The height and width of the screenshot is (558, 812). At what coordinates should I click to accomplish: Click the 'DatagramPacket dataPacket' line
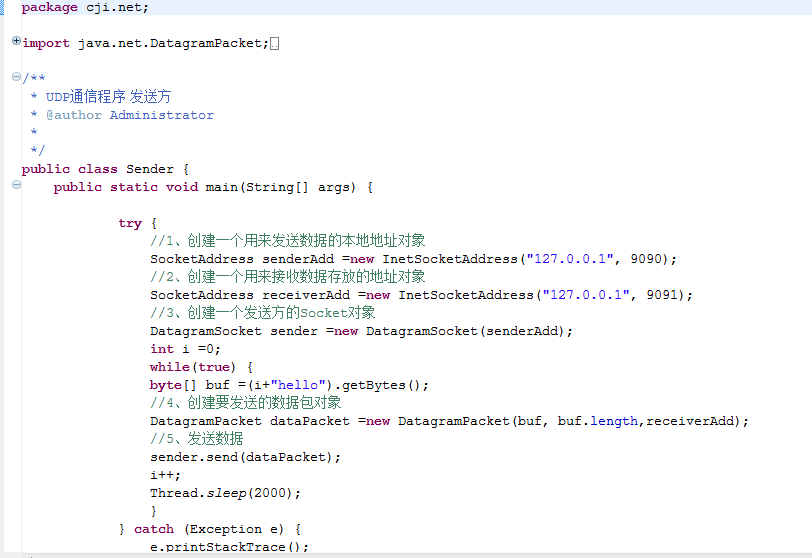[450, 421]
